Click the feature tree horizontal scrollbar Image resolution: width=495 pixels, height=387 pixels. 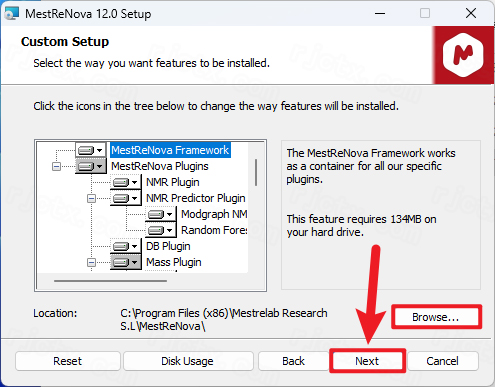(110, 281)
